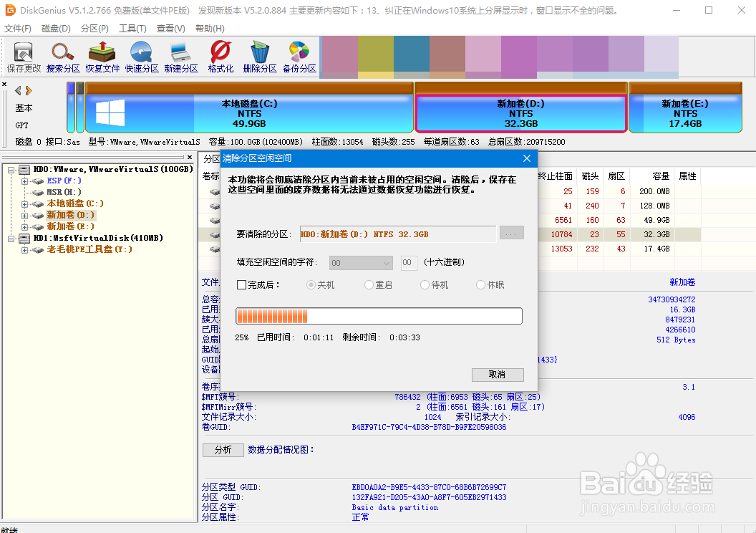Image resolution: width=756 pixels, height=533 pixels.
Task: Click the small ESP partition block in map
Action: (x=71, y=107)
